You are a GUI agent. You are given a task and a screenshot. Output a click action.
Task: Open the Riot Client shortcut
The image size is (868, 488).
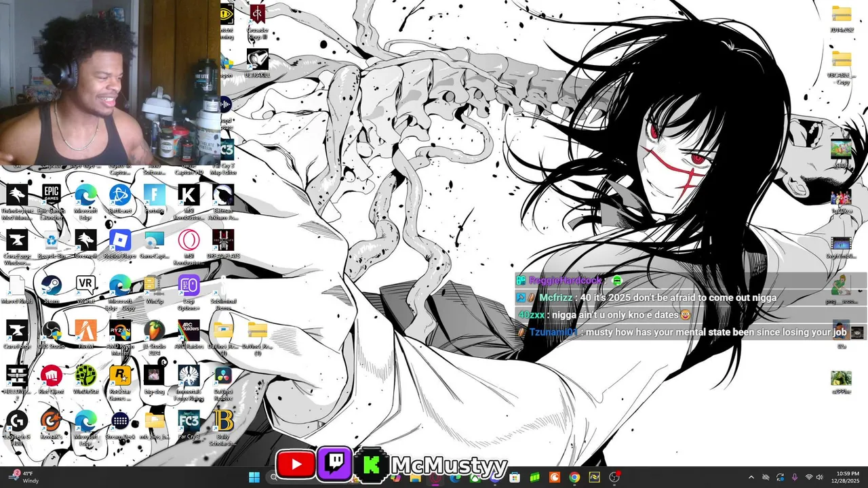click(x=52, y=381)
